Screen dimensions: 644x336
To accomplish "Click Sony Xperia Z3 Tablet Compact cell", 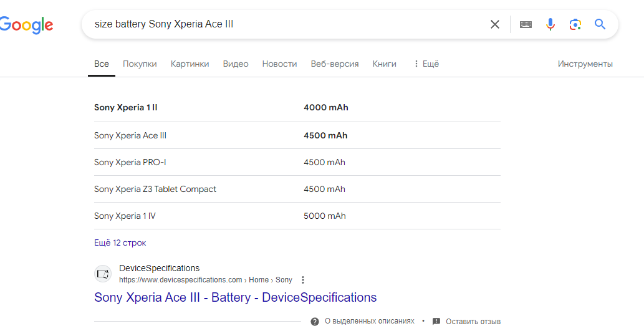I will (155, 189).
